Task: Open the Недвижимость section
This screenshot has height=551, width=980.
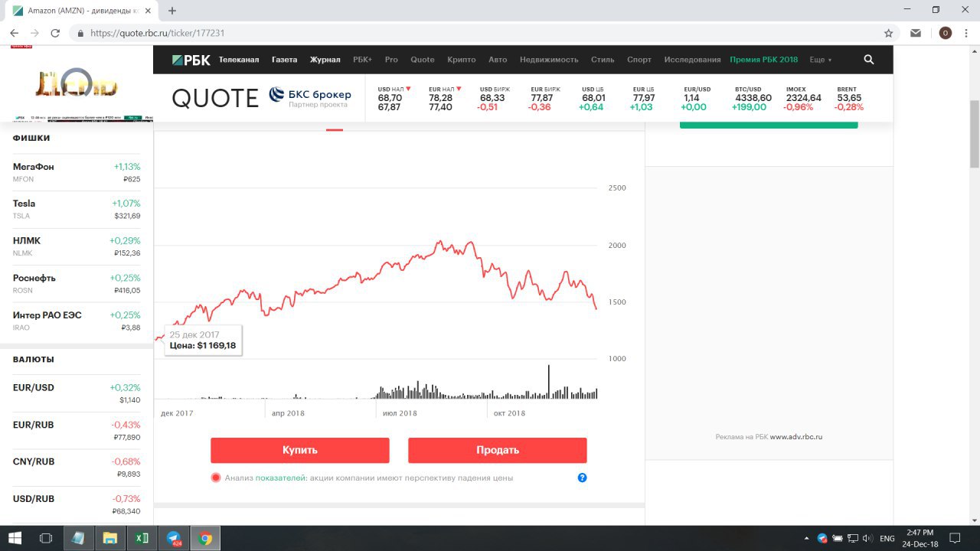Action: [x=549, y=60]
